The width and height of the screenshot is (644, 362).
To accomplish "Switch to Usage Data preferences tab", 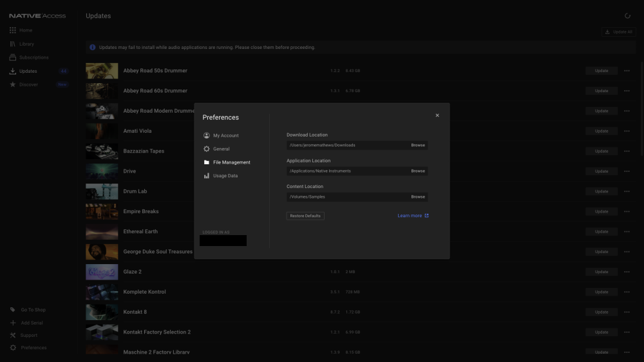I will pyautogui.click(x=220, y=175).
